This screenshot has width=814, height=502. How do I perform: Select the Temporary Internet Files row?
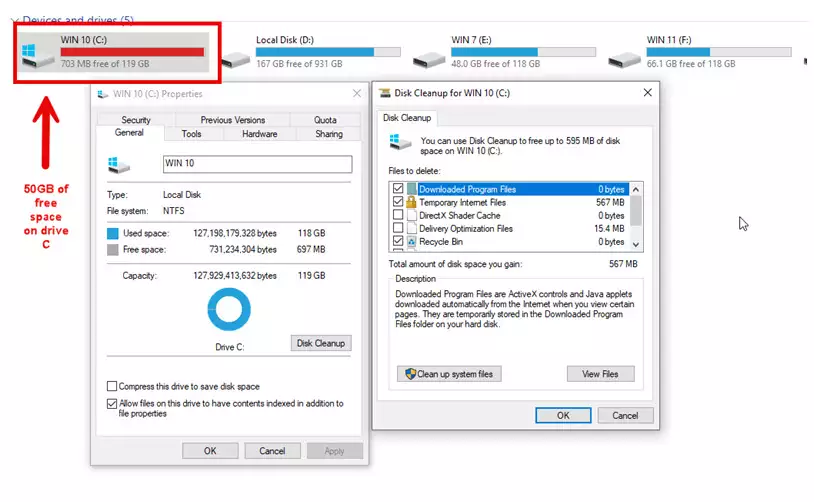click(x=509, y=202)
